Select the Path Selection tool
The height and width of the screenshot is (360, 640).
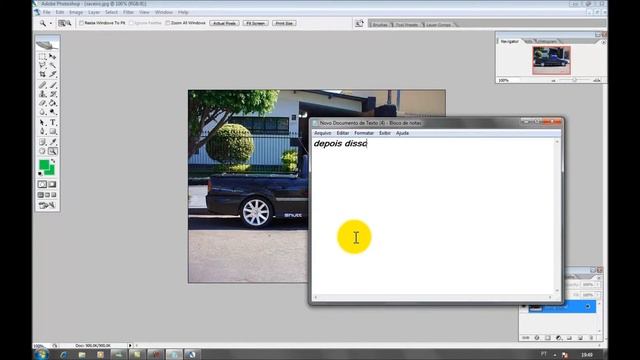(42, 122)
